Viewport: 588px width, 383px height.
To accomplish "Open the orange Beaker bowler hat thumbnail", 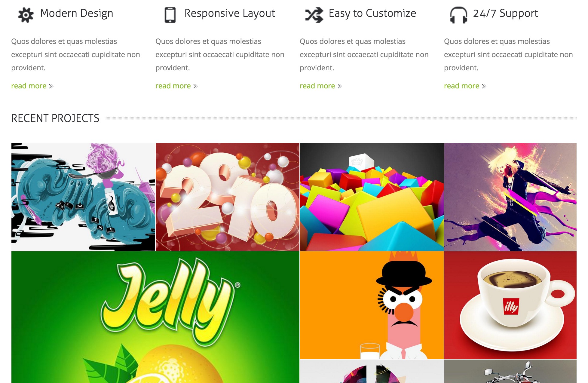I will click(x=372, y=305).
